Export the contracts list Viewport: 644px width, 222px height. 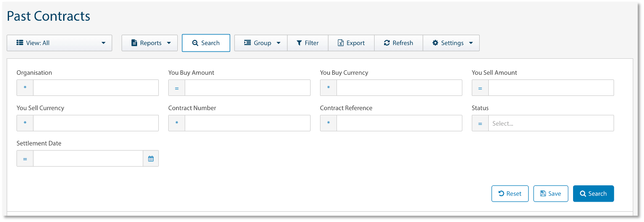pos(351,43)
